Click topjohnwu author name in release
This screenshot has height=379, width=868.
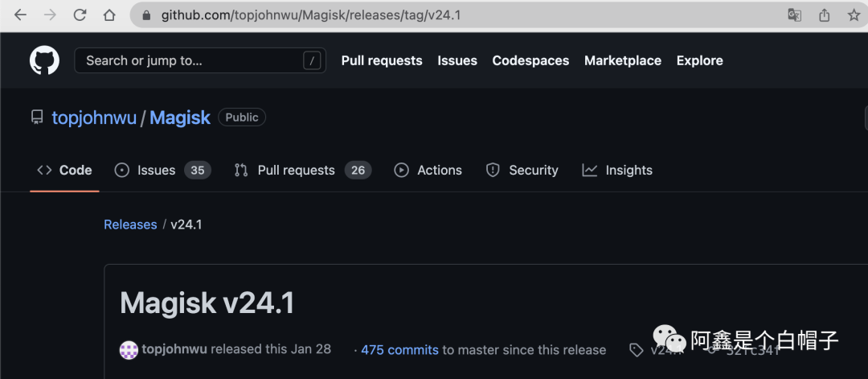click(174, 349)
